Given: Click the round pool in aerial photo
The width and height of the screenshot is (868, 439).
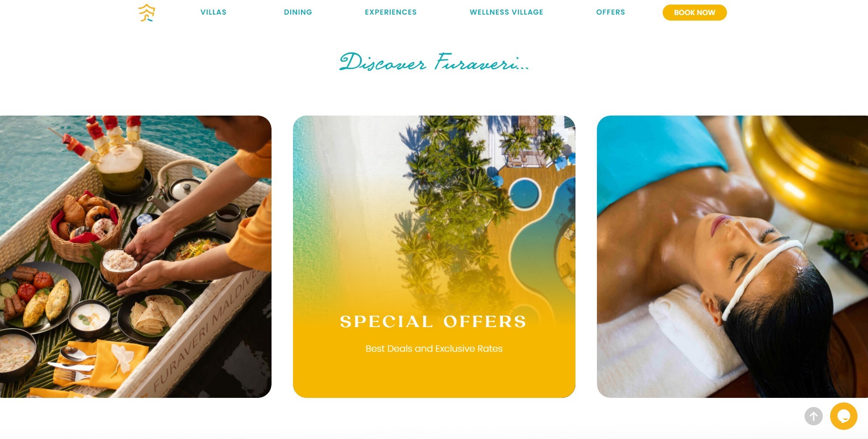Looking at the screenshot, I should (524, 194).
